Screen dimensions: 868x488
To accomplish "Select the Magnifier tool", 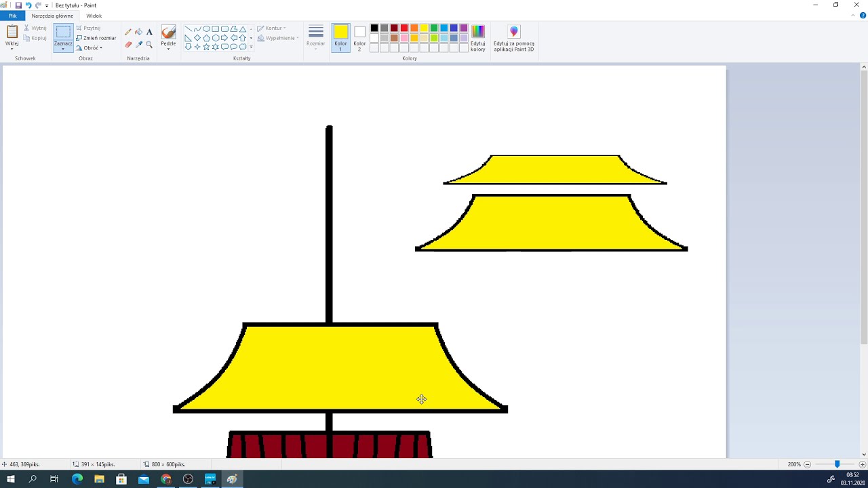I will [149, 45].
